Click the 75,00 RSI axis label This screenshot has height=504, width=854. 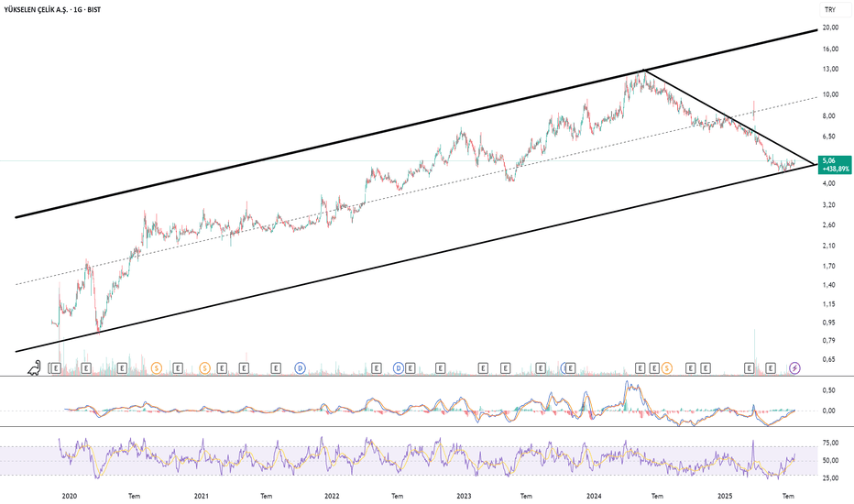click(x=830, y=444)
